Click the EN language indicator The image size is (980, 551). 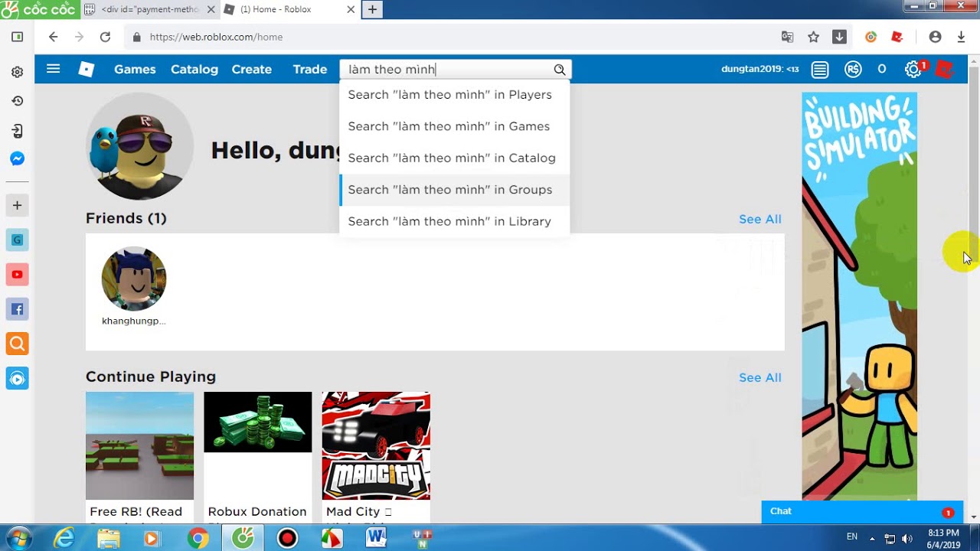click(x=851, y=536)
